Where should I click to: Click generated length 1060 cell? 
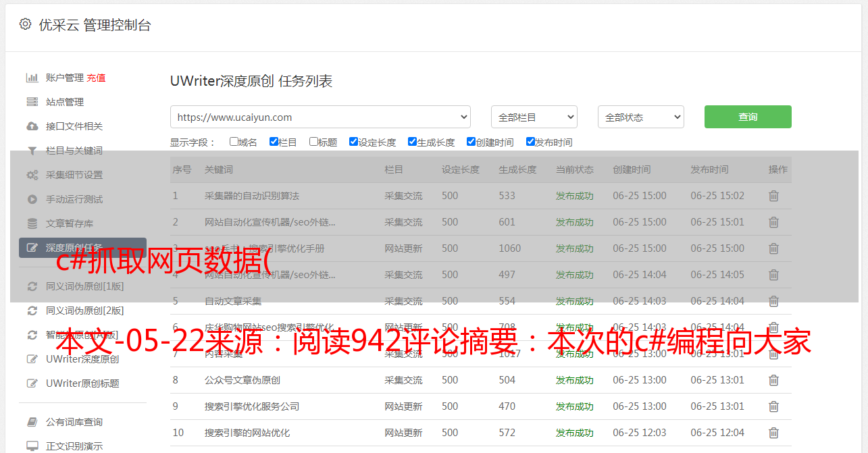click(x=510, y=248)
